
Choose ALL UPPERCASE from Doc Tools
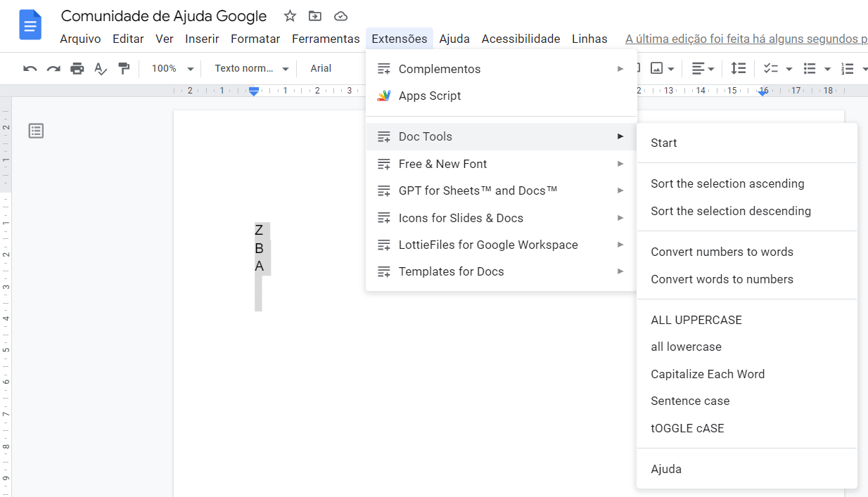[696, 320]
